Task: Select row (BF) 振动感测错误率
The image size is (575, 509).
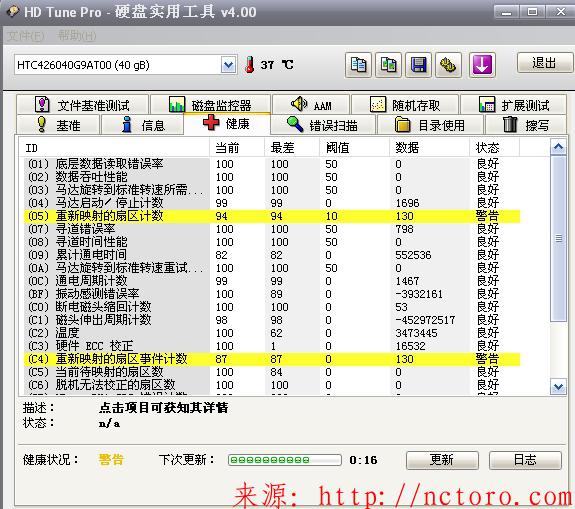Action: pyautogui.click(x=272, y=294)
